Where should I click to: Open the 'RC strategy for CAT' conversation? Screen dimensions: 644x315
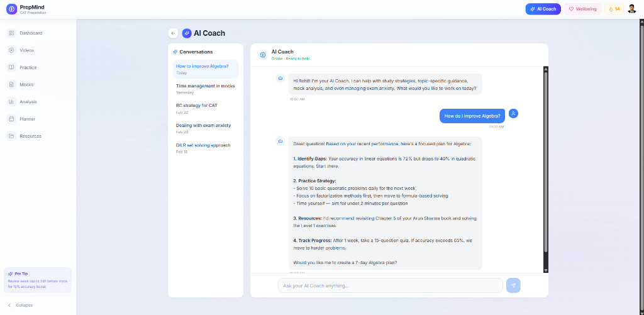click(x=206, y=108)
